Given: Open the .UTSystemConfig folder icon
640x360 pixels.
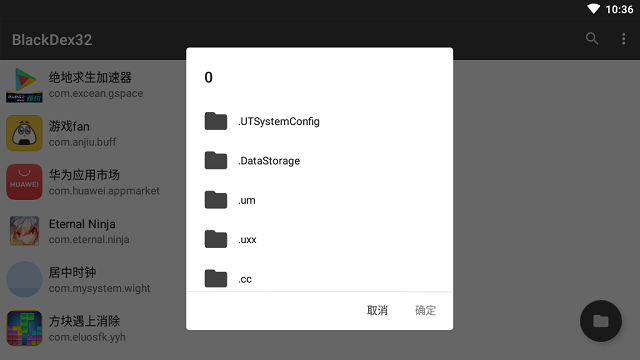Looking at the screenshot, I should coord(216,121).
